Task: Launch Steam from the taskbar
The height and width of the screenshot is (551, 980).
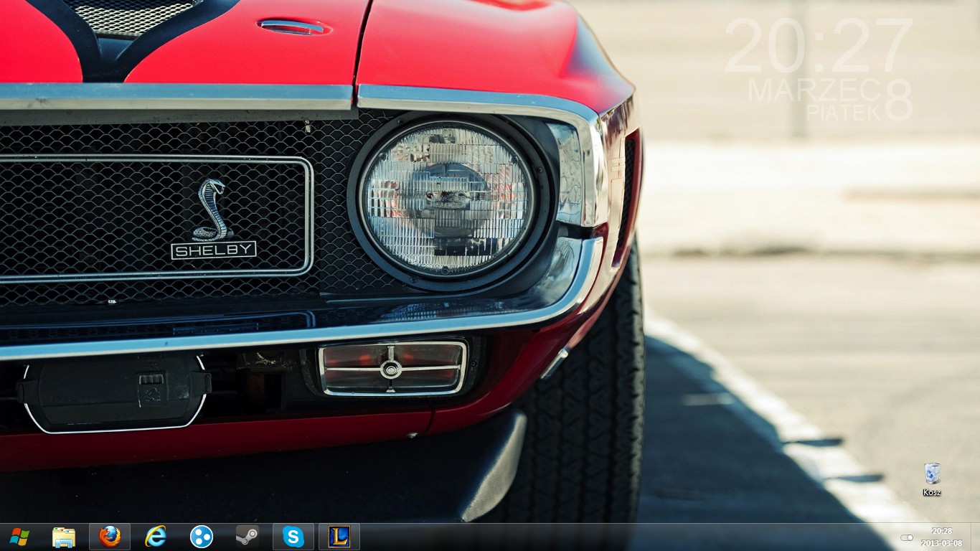Action: coord(248,537)
